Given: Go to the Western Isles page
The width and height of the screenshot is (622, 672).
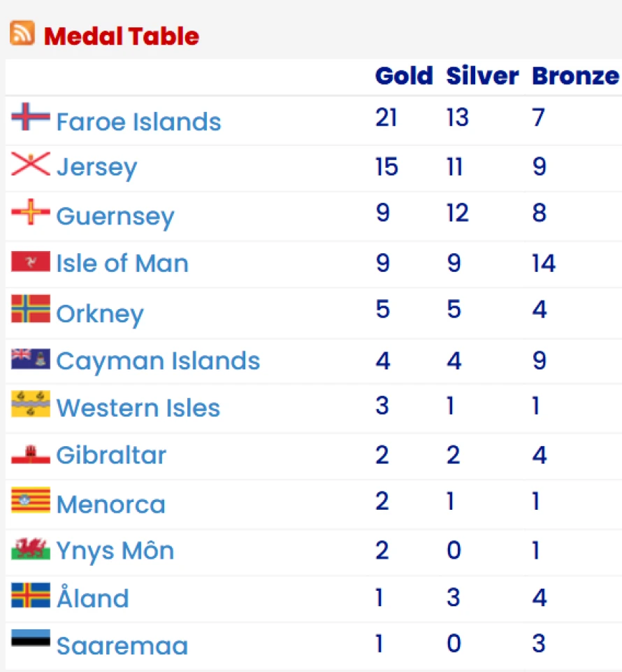Looking at the screenshot, I should tap(138, 408).
